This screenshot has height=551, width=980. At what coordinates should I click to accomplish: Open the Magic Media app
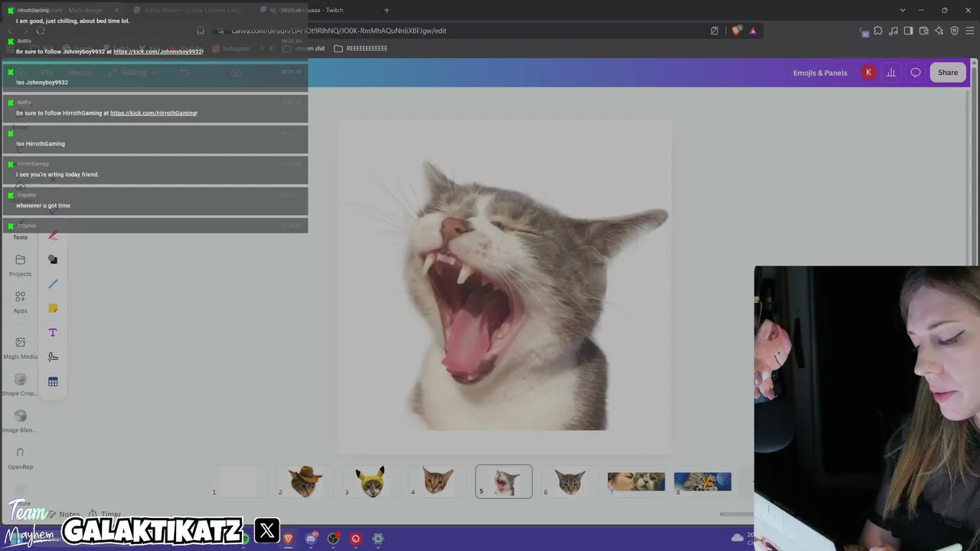(x=21, y=347)
